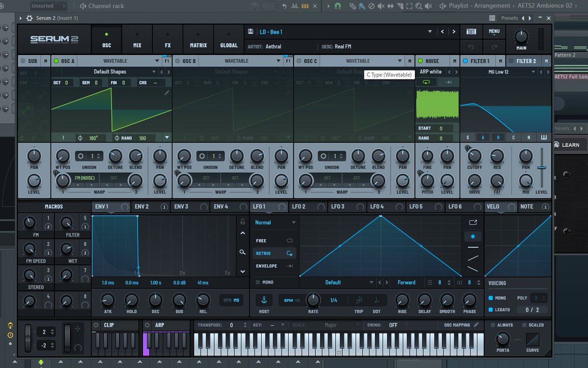Click the OSC A wavetable edit pencil

(x=167, y=92)
